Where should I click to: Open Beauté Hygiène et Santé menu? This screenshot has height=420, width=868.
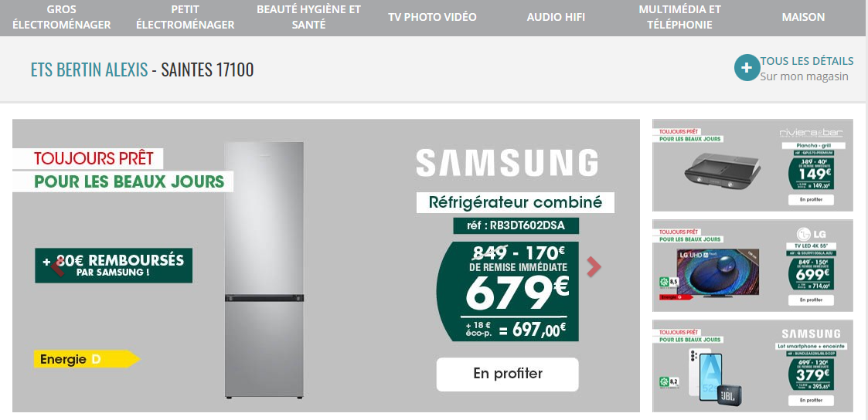308,17
